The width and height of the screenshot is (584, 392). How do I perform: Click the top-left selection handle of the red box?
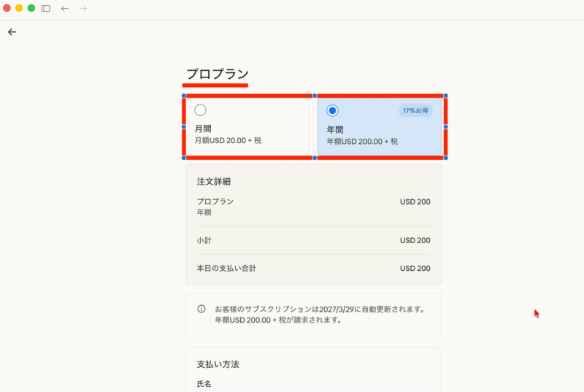pos(183,96)
